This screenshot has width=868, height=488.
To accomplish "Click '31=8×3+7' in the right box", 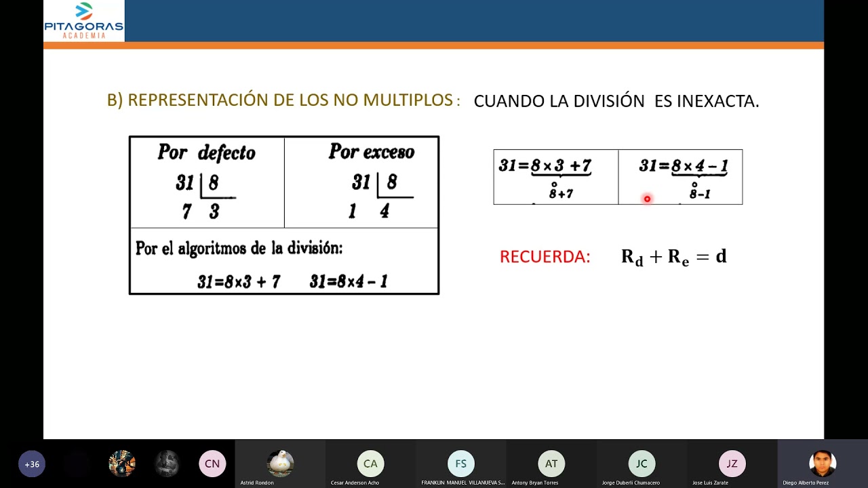I will 545,165.
